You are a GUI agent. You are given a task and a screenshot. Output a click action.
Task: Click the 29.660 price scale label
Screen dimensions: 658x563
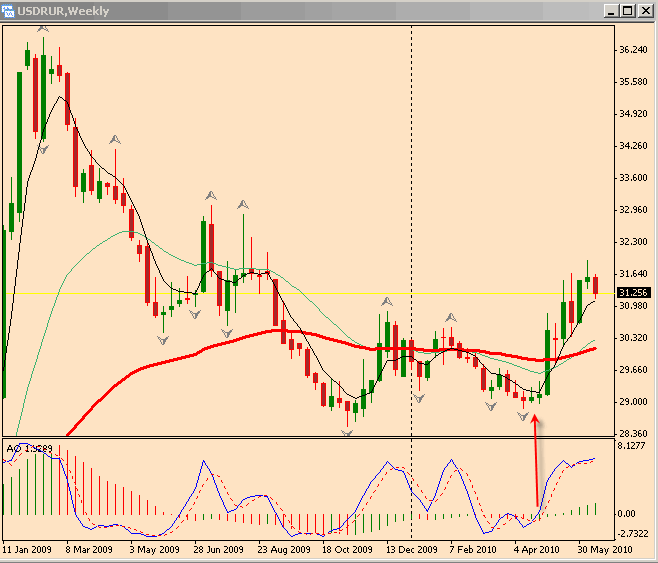[633, 370]
